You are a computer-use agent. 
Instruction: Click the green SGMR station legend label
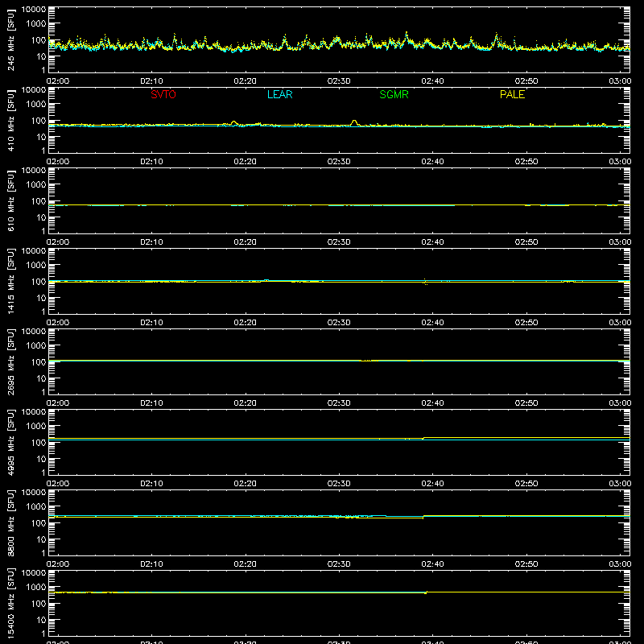click(394, 94)
